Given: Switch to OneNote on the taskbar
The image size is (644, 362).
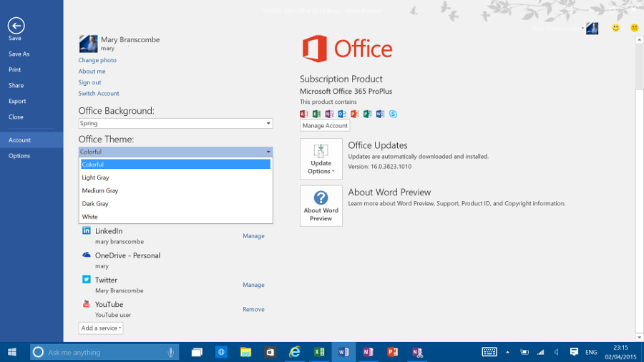Looking at the screenshot, I should click(x=368, y=352).
